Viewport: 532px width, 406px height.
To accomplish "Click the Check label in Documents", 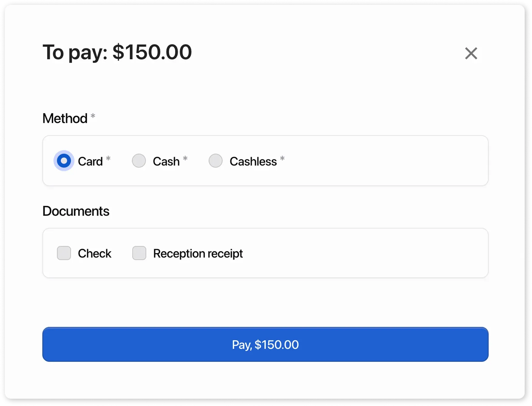I will pyautogui.click(x=95, y=253).
